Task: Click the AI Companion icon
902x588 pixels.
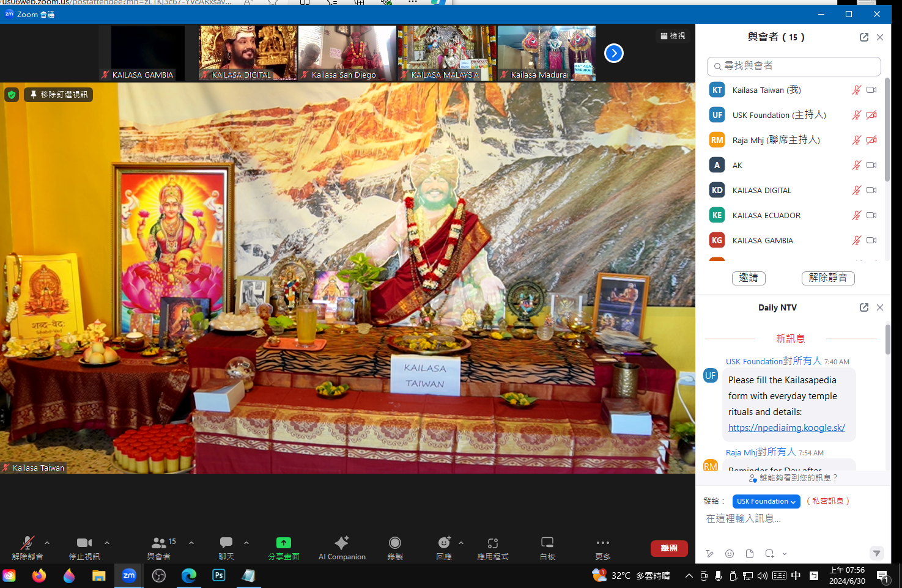Action: tap(341, 543)
